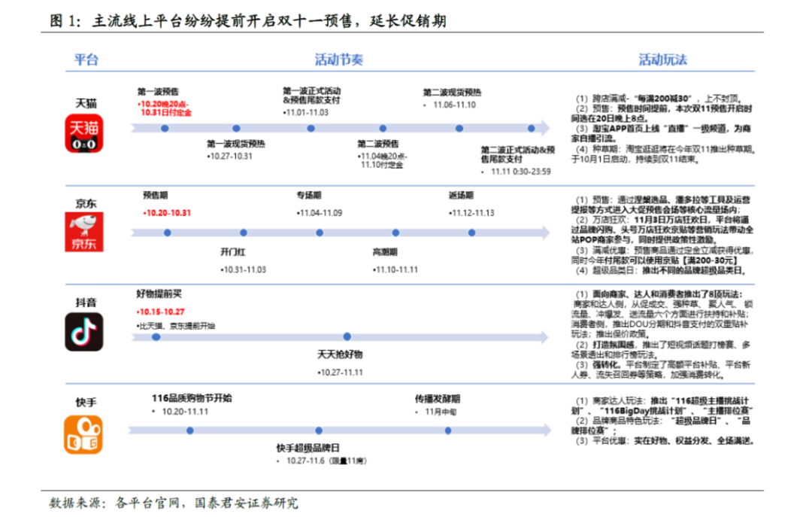
Task: Click JD date 11.12-11.13
Action: [471, 213]
